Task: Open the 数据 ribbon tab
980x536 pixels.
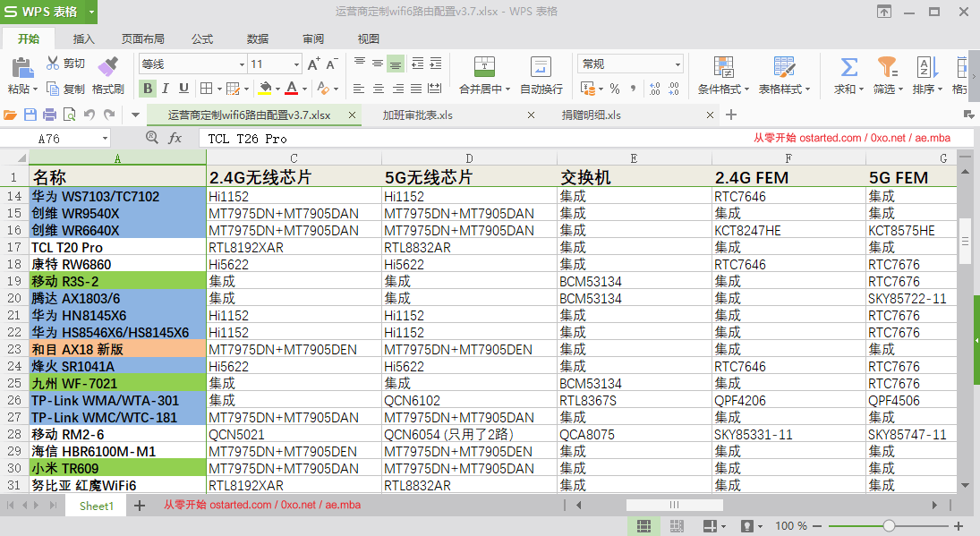Action: [258, 38]
